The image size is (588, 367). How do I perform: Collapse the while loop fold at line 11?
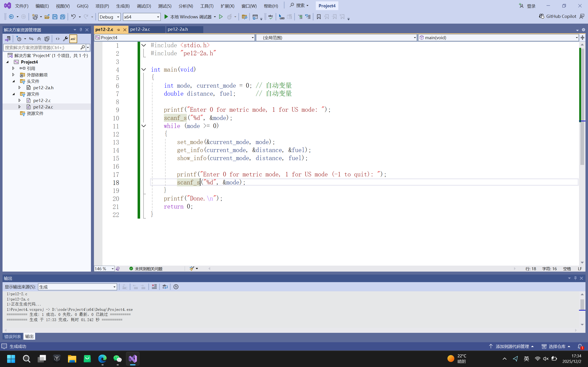tap(144, 126)
